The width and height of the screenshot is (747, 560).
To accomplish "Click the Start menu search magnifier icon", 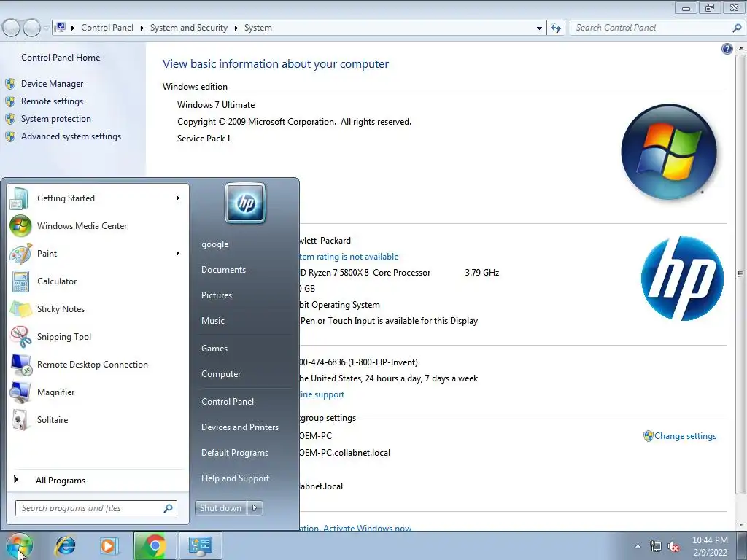I will [x=168, y=508].
